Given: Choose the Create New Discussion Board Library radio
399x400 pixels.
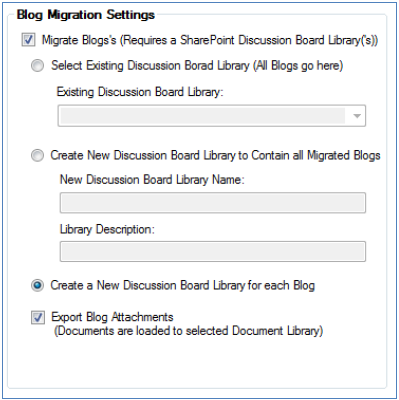Looking at the screenshot, I should pyautogui.click(x=37, y=156).
